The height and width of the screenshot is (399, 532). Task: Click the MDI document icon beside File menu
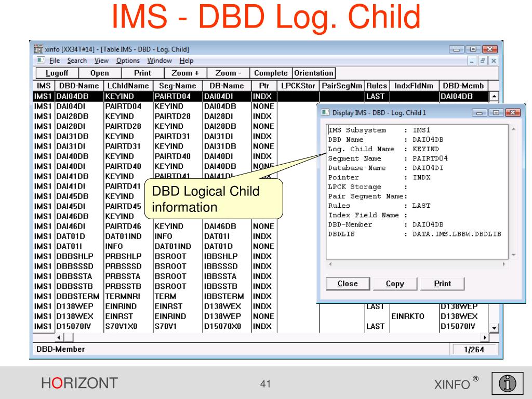click(x=41, y=60)
